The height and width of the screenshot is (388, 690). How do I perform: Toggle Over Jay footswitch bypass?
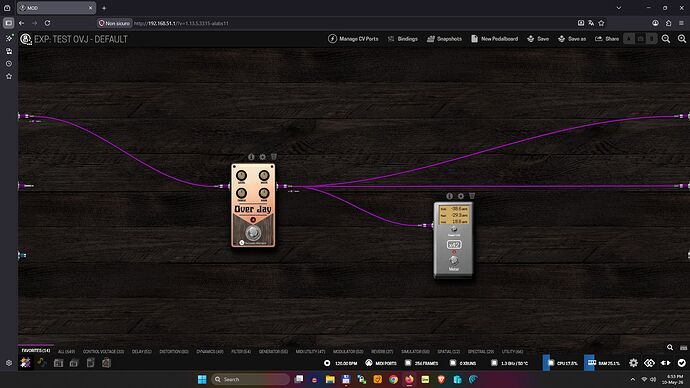tap(253, 233)
